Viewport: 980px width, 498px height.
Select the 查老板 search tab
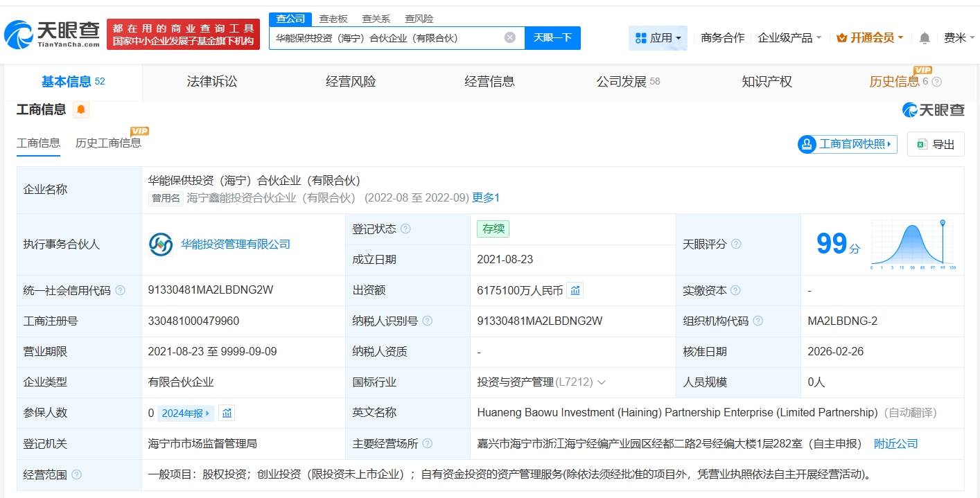click(333, 19)
